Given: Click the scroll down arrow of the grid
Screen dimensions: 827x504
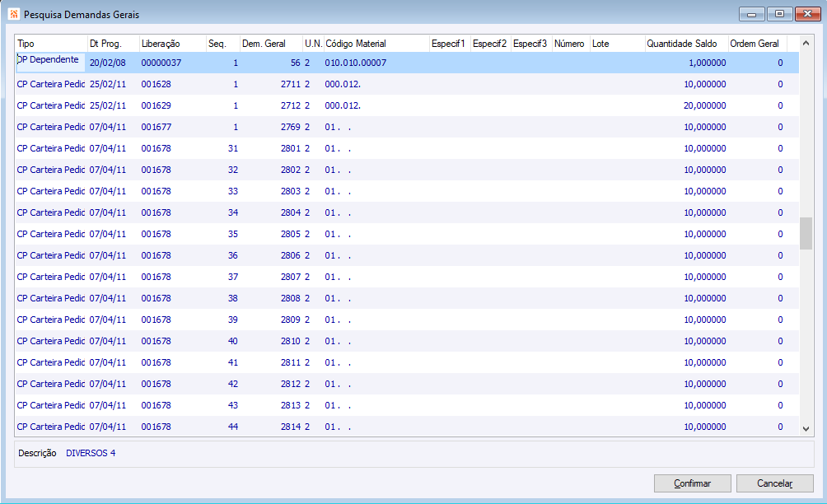Looking at the screenshot, I should pyautogui.click(x=806, y=428).
